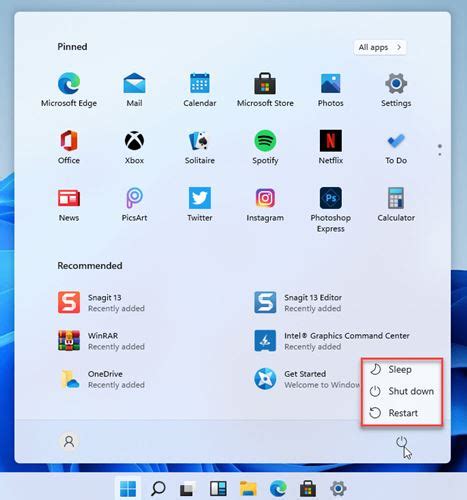Screen dimensions: 467x500
Task: Open the News app
Action: [x=69, y=204]
